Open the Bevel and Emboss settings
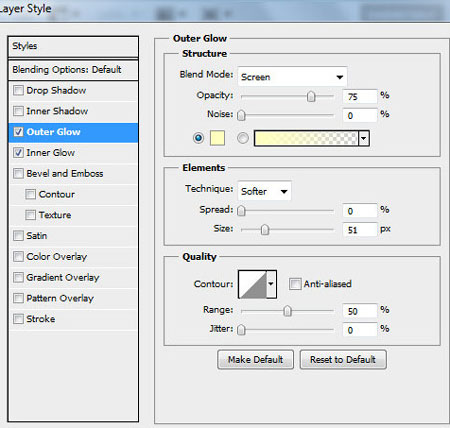 click(65, 173)
